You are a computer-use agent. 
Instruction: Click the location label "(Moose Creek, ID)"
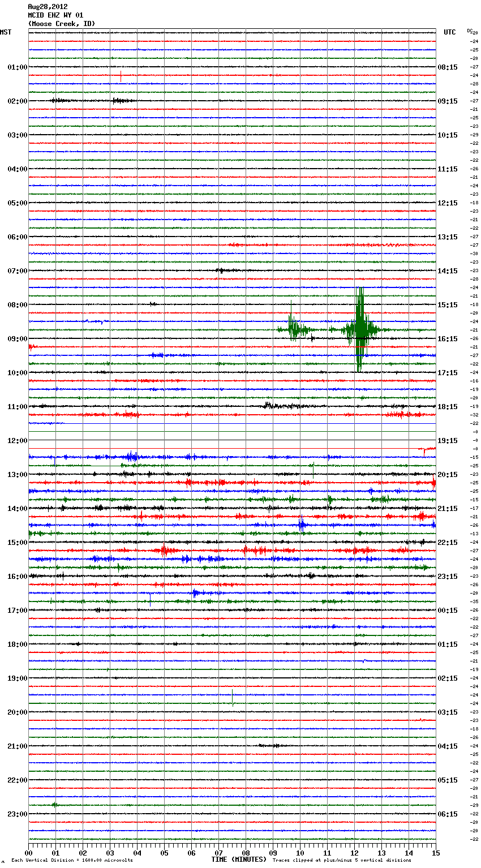click(62, 24)
